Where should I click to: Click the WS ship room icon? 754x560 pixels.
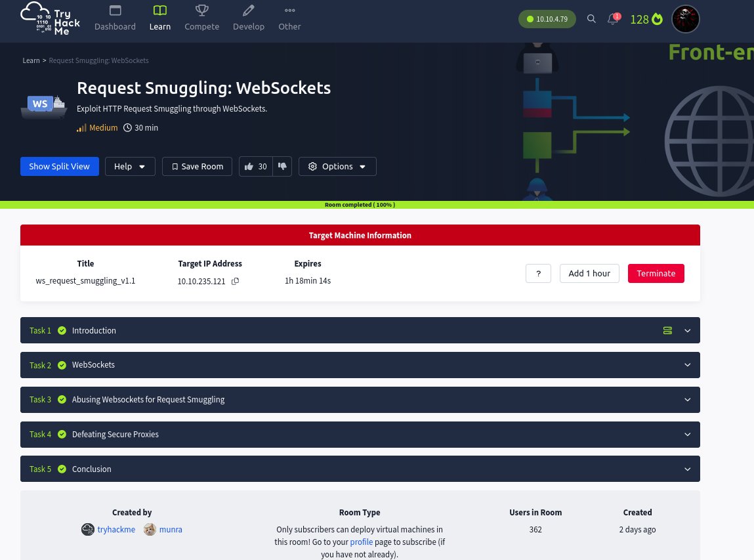click(44, 106)
